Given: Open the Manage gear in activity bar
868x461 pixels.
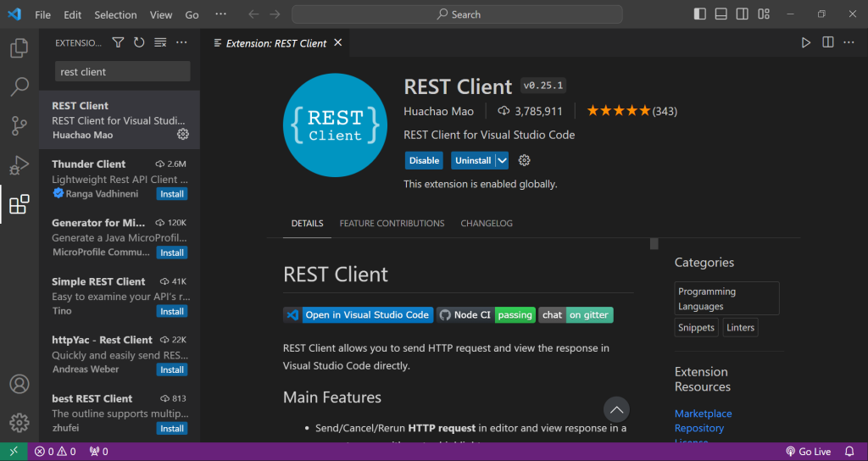Looking at the screenshot, I should point(19,422).
